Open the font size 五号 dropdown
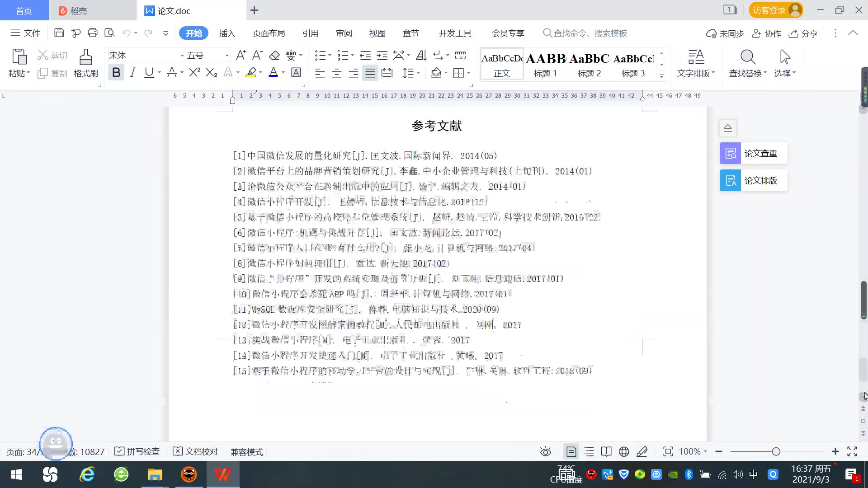This screenshot has height=488, width=868. coord(227,56)
